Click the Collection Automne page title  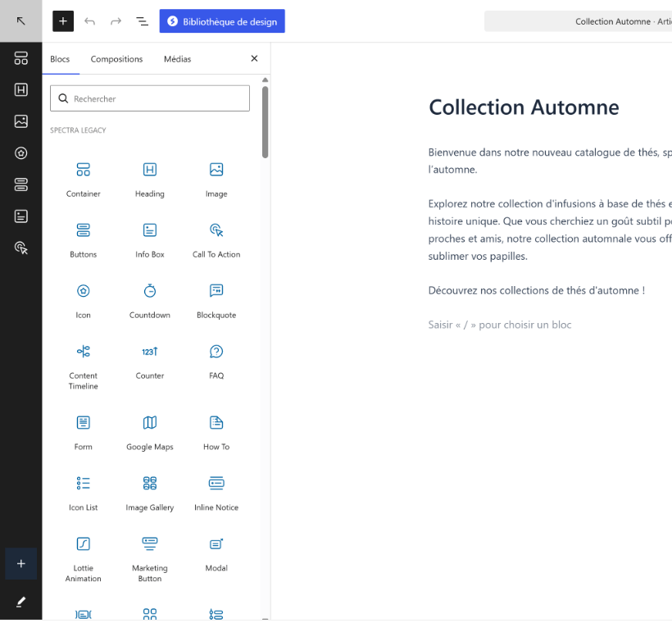[524, 107]
